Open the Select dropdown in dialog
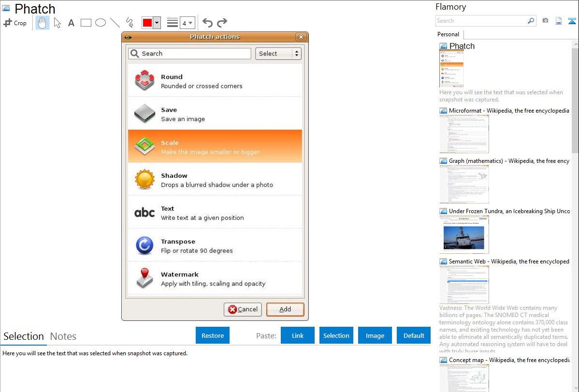 278,54
